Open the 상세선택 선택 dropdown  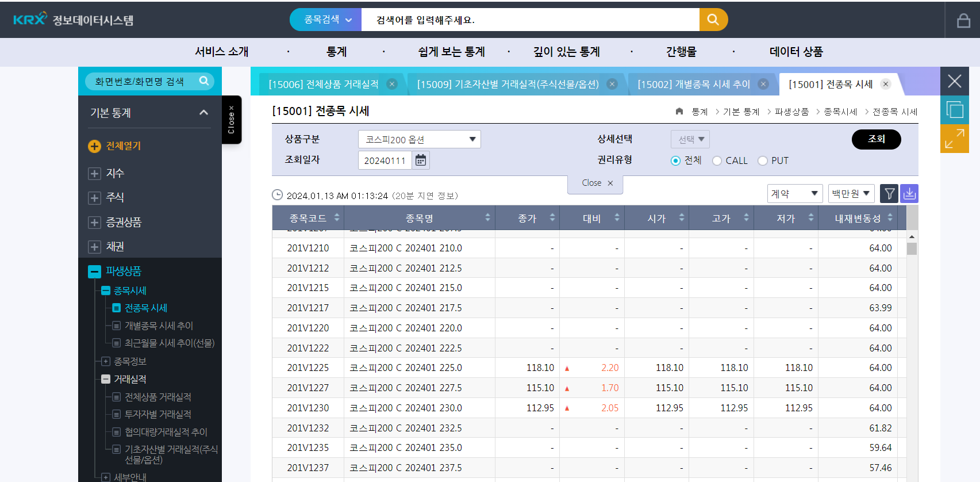tap(690, 139)
